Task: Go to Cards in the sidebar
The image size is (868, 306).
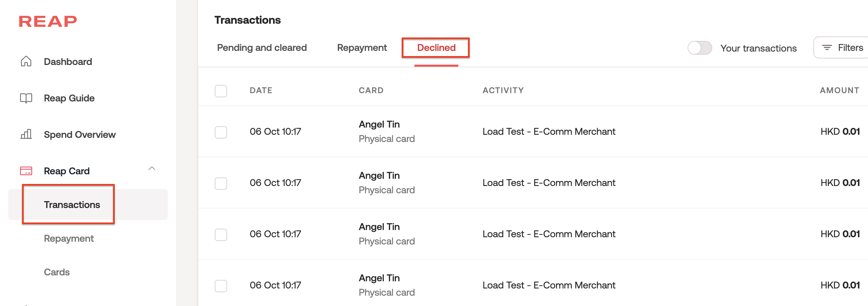Action: pyautogui.click(x=57, y=272)
